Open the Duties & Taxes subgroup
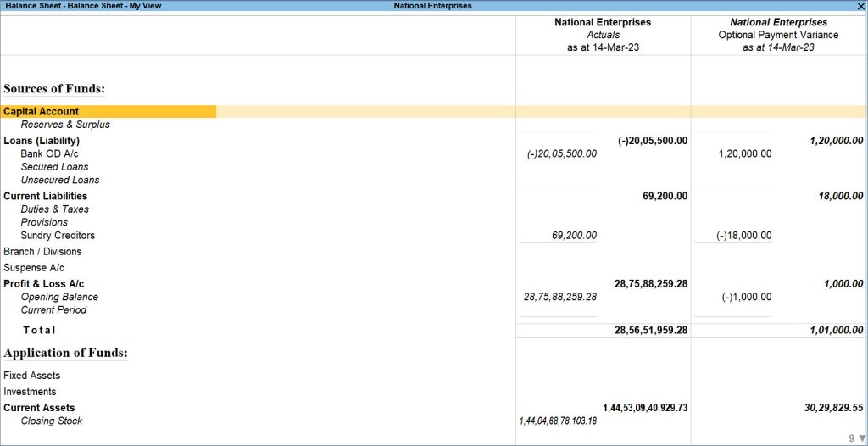Screen dimensions: 868x446 pyautogui.click(x=55, y=209)
